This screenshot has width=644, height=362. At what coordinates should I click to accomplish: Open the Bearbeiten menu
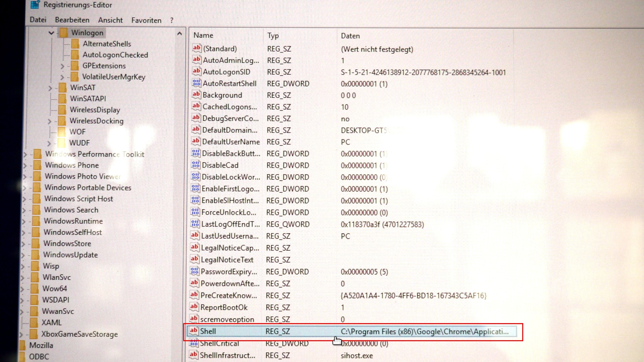coord(72,20)
